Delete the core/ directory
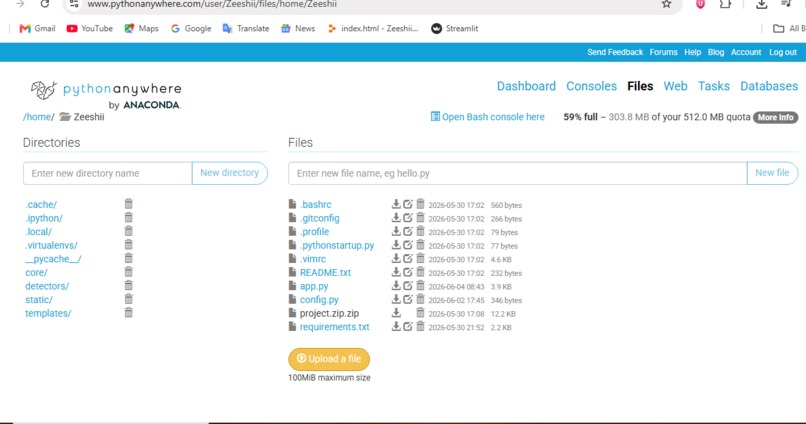The width and height of the screenshot is (806, 424). pos(129,272)
